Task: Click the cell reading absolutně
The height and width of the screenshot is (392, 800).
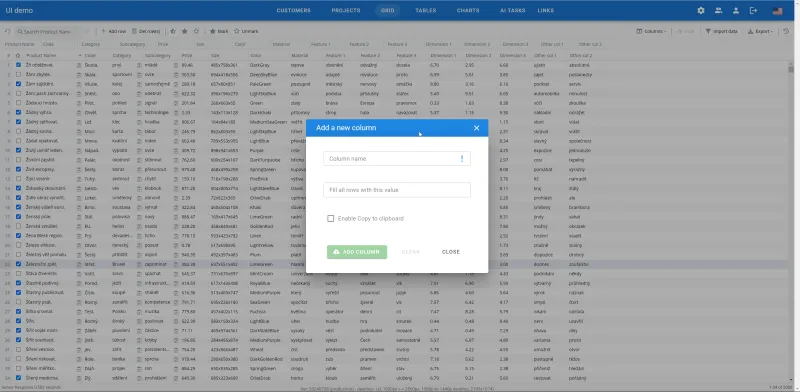Action: (580, 65)
